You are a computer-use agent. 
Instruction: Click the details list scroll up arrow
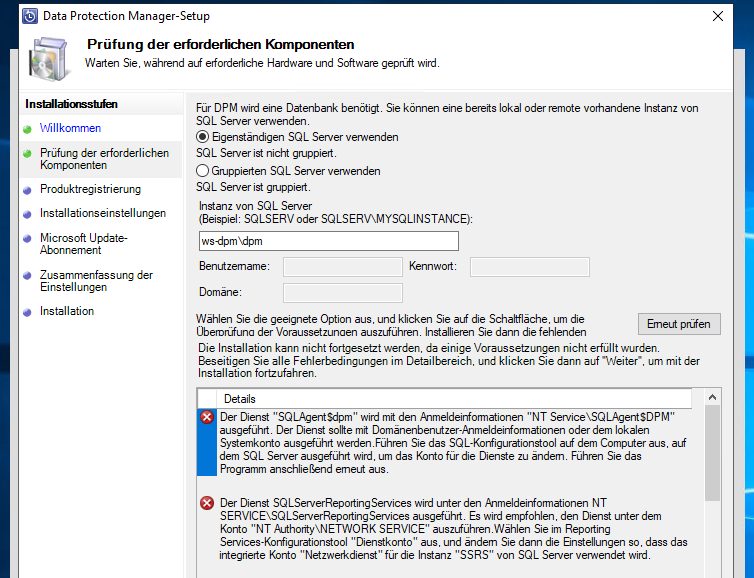713,397
